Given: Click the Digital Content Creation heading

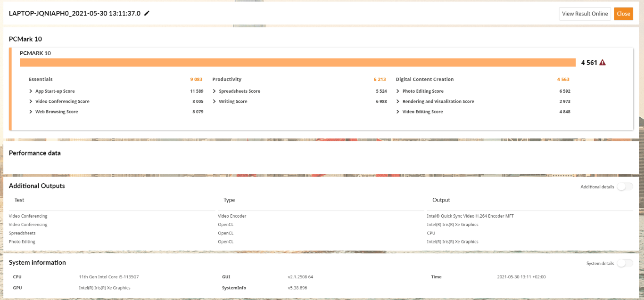Looking at the screenshot, I should tap(425, 80).
